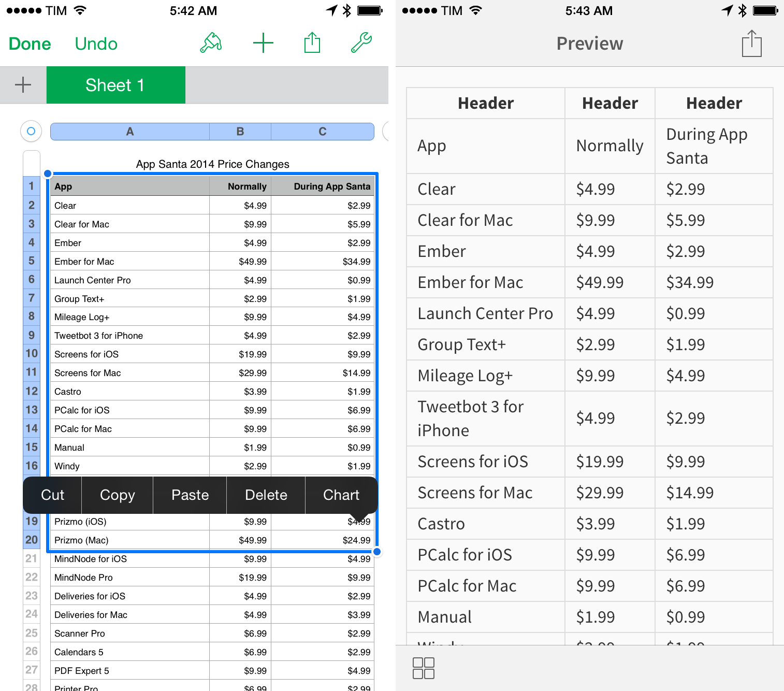The height and width of the screenshot is (691, 784).
Task: Tap the table selection circle handle
Action: coord(31,131)
